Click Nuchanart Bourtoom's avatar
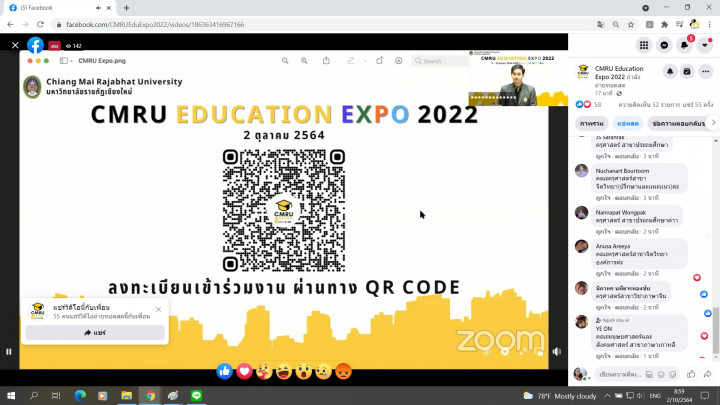The image size is (720, 405). point(581,170)
